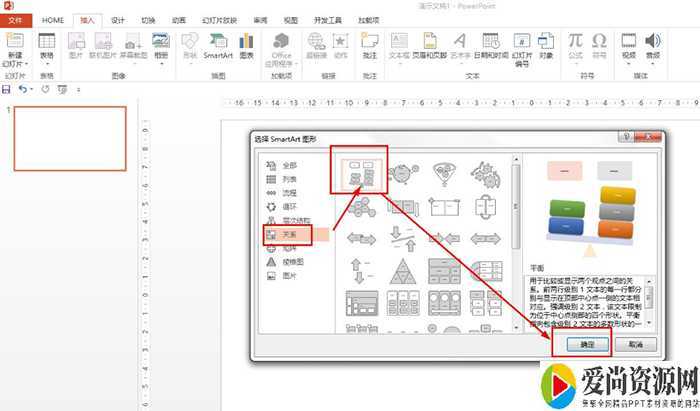
Task: Click the save icon in quick access toolbar
Action: tap(8, 89)
